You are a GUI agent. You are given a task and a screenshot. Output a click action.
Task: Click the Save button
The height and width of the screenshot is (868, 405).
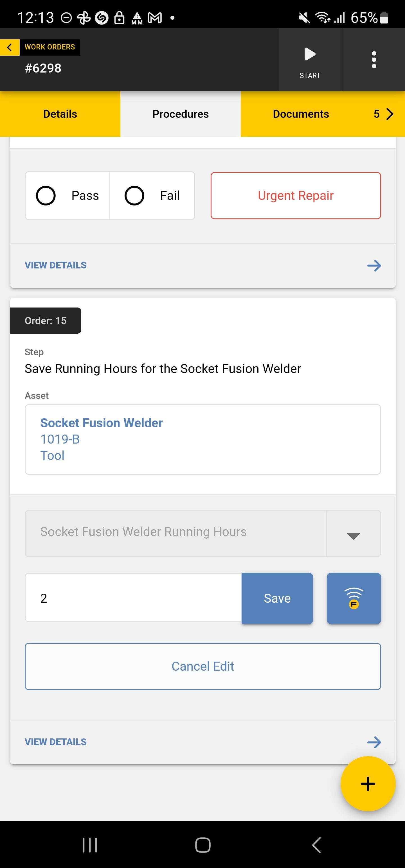click(277, 598)
